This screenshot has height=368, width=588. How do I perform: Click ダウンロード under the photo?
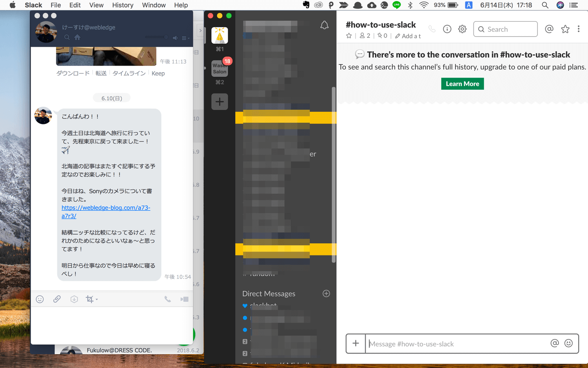(x=73, y=73)
